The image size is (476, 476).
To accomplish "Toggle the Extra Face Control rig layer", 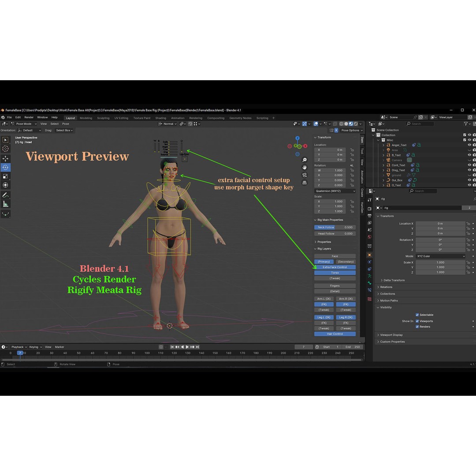I will pos(335,267).
